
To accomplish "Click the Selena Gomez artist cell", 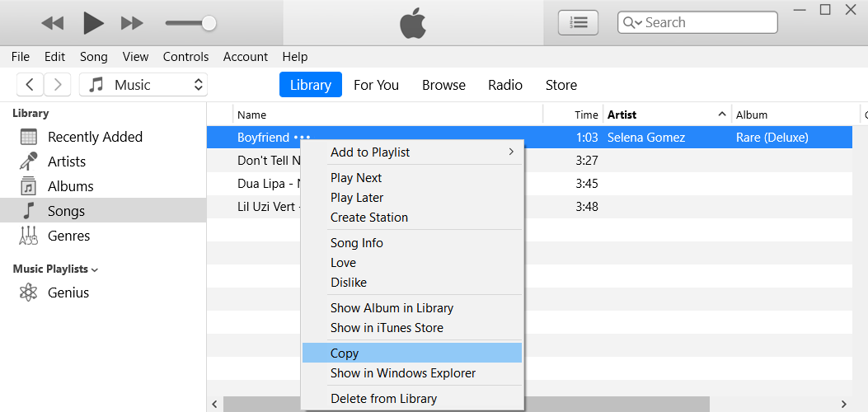I will coord(646,138).
